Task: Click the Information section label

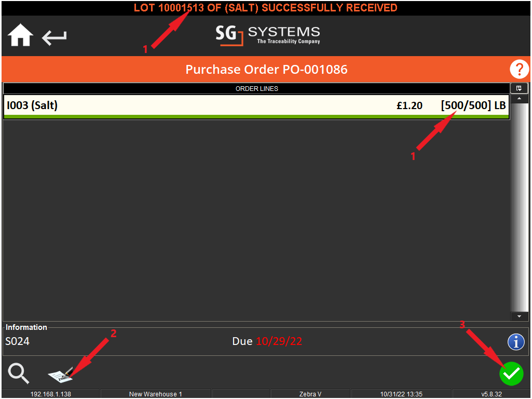Action: pos(26,327)
